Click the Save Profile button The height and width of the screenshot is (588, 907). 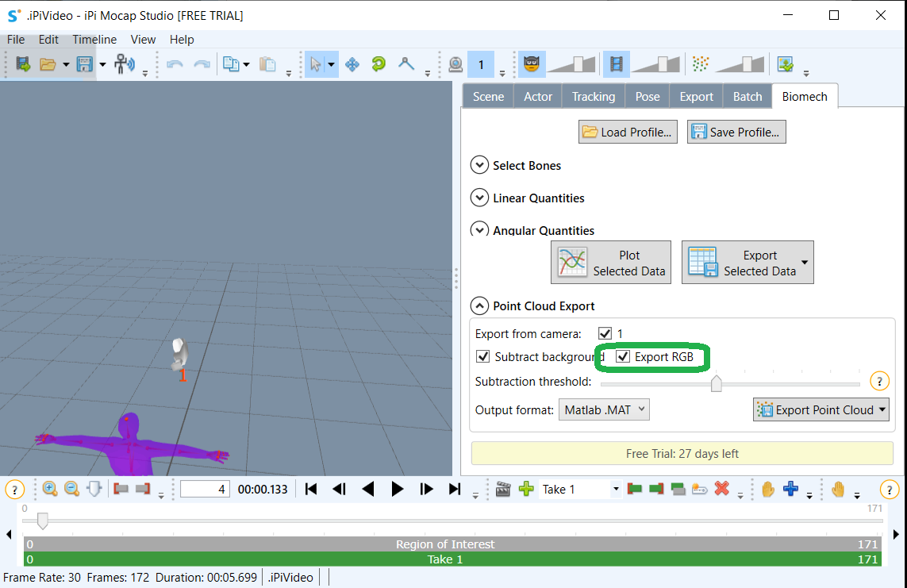click(x=736, y=132)
